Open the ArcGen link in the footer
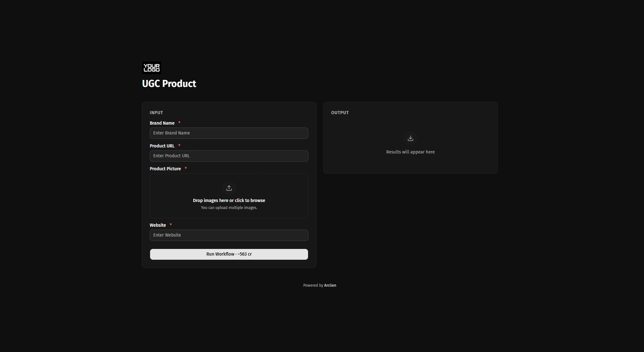644x352 pixels. coord(330,285)
